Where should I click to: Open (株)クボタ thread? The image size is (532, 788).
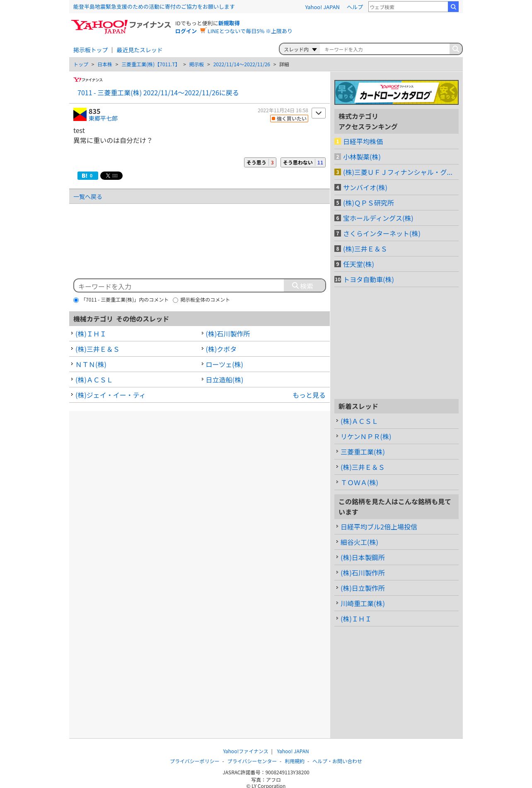coord(221,349)
